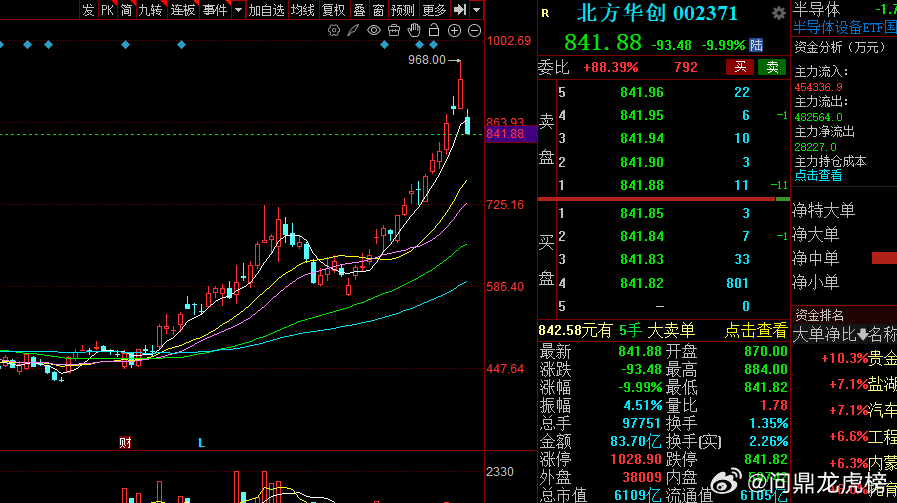
Task: Click 开盘 value 870.00
Action: click(x=766, y=351)
